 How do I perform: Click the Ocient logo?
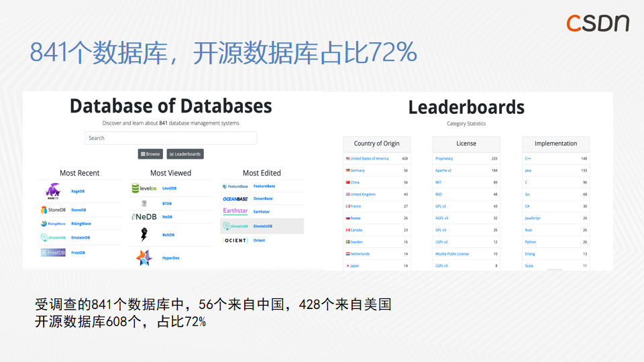tap(235, 240)
